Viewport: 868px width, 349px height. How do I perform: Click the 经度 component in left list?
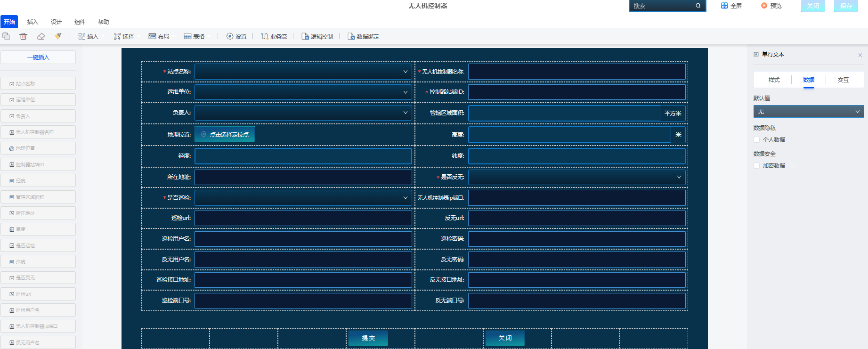pyautogui.click(x=38, y=180)
